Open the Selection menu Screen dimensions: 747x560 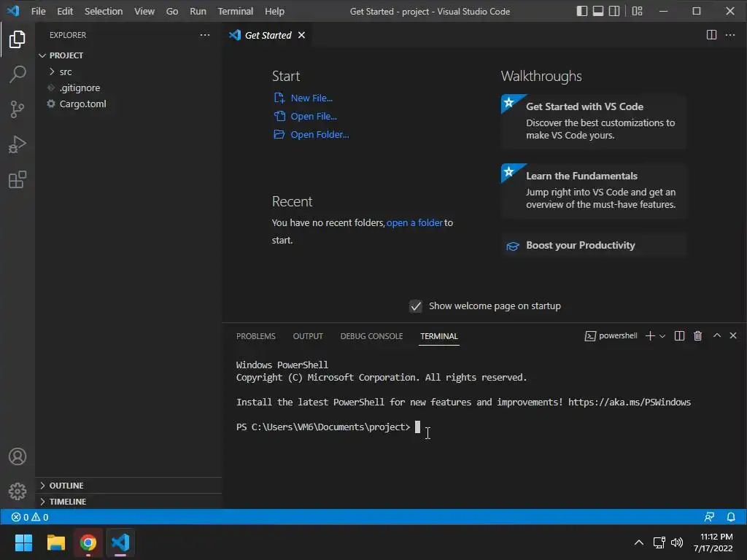pyautogui.click(x=104, y=11)
